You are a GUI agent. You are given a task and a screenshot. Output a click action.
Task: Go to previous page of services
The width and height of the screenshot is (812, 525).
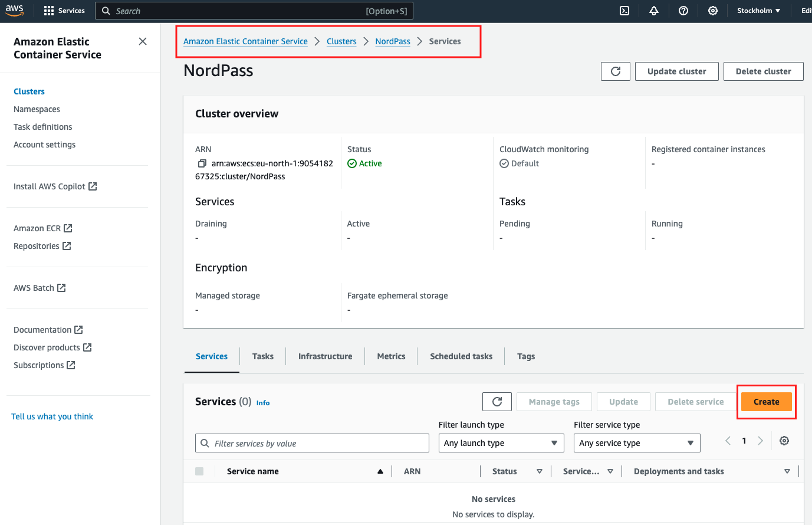click(728, 441)
